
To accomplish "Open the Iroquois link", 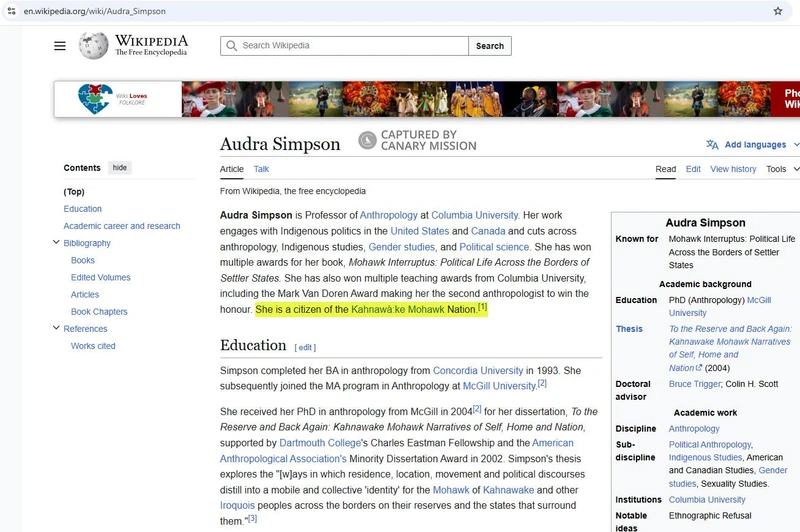I will [x=237, y=505].
